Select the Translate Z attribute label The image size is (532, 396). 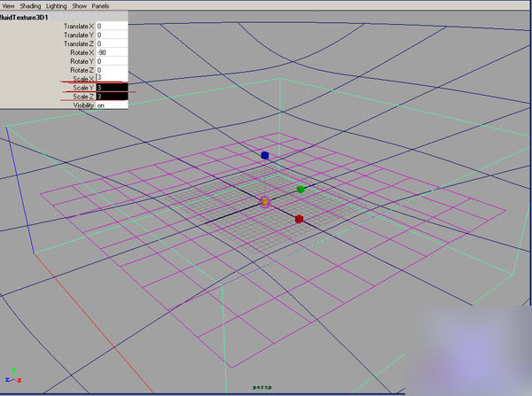click(79, 43)
